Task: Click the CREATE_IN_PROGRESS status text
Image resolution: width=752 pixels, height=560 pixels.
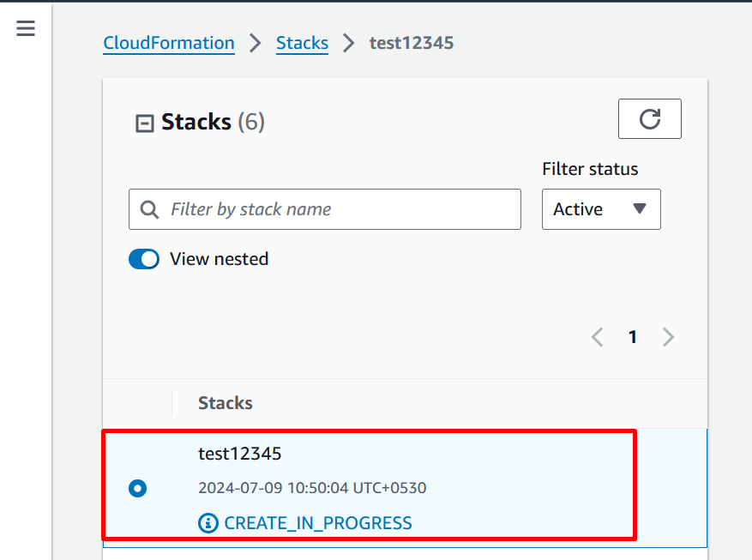Action: [318, 523]
